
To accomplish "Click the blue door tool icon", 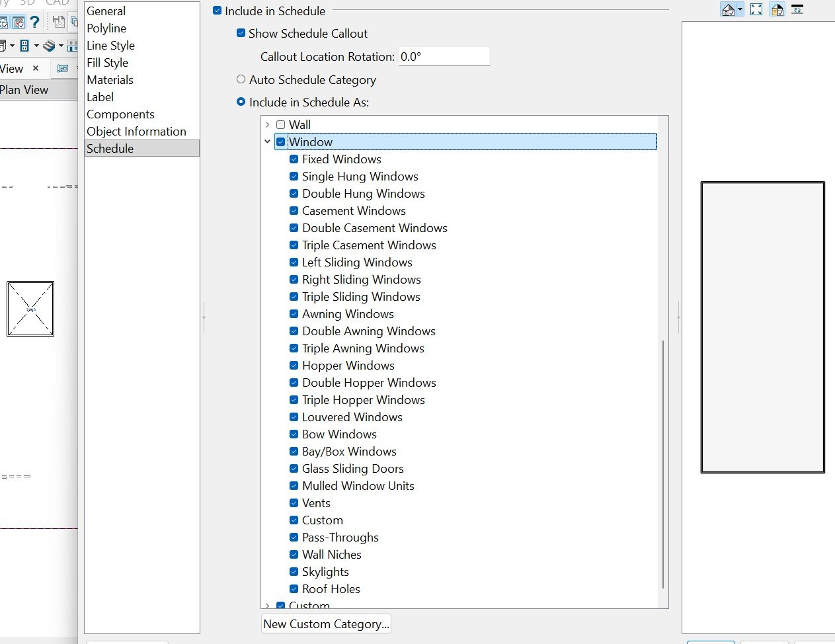I will click(24, 46).
